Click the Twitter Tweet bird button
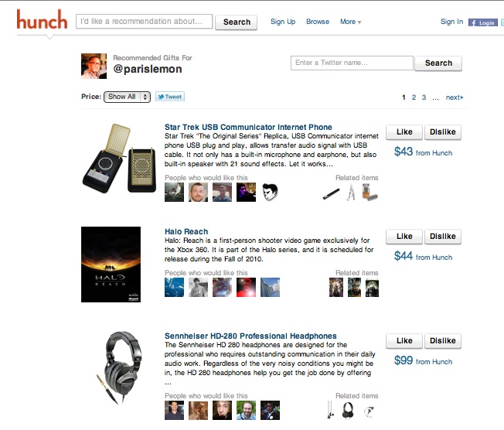 170,97
